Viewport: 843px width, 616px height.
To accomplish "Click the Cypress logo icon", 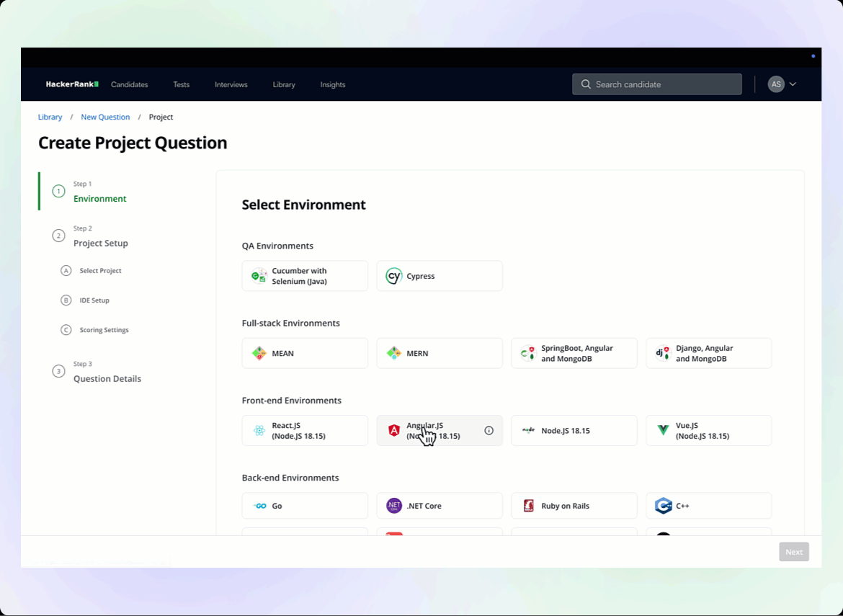I will tap(393, 276).
